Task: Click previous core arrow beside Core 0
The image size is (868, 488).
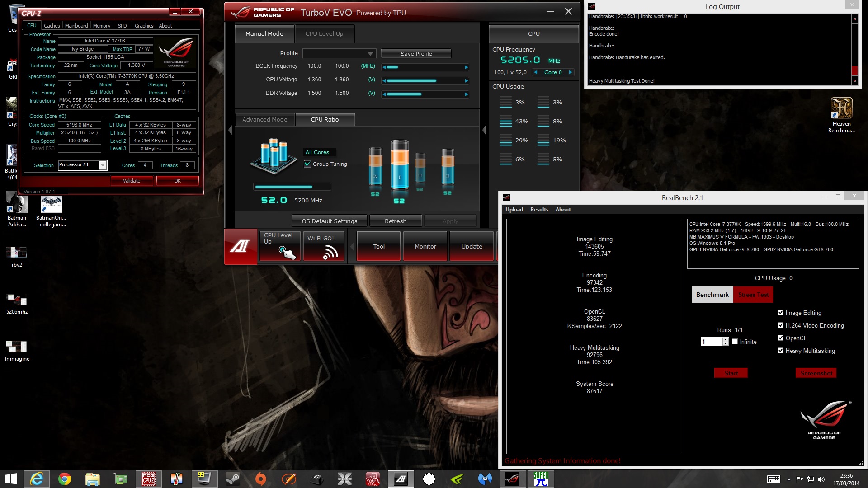Action: (536, 72)
